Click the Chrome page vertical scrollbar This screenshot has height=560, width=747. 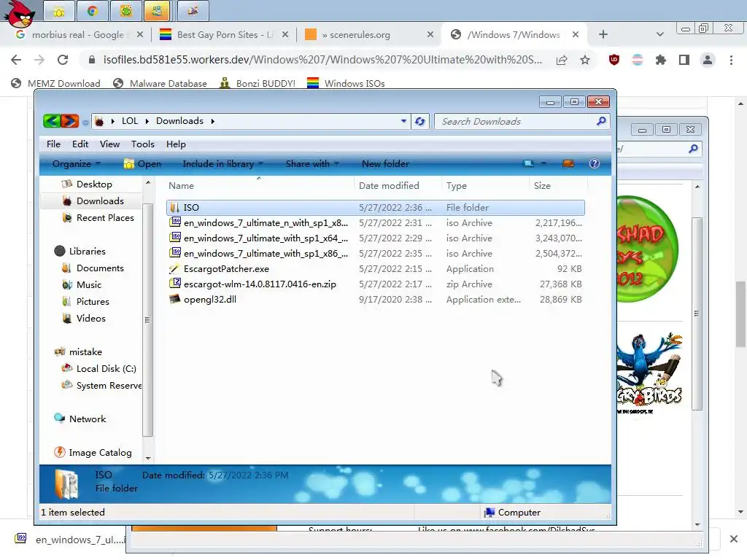point(740,314)
